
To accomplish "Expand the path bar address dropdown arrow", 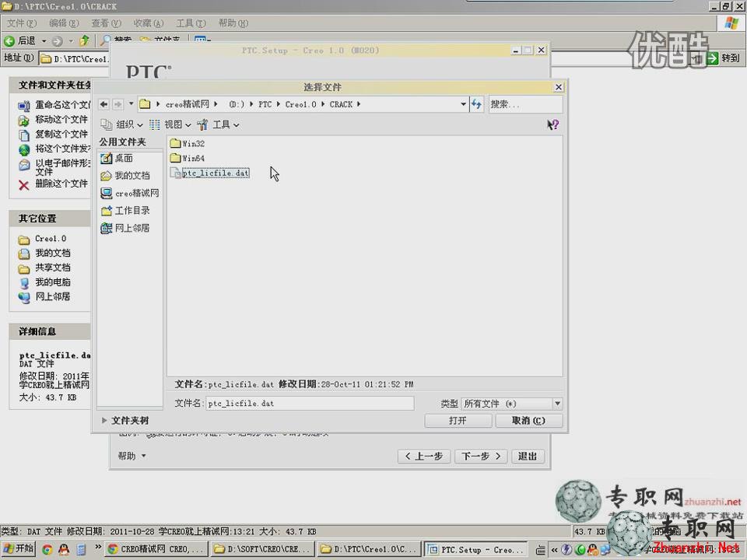I will (x=463, y=103).
